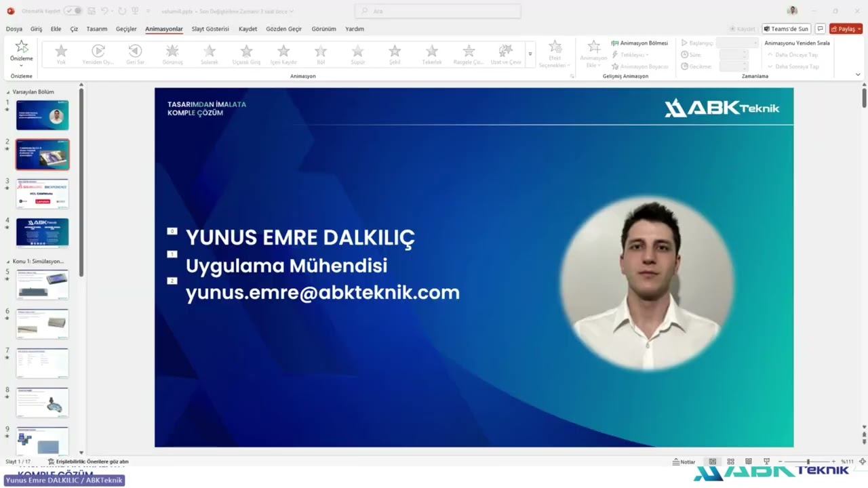Click the Gecikme delay field

[733, 66]
